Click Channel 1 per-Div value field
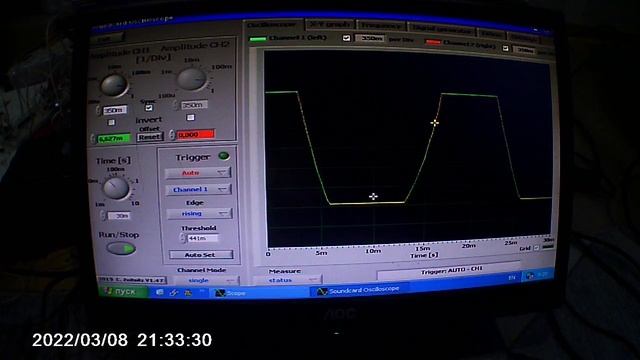Screen dimensions: 640x360 370,38
